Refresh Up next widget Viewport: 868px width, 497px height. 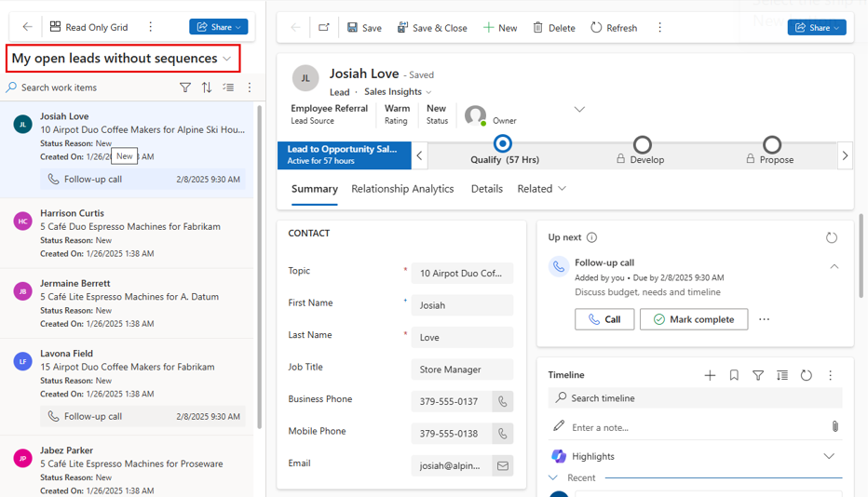832,237
